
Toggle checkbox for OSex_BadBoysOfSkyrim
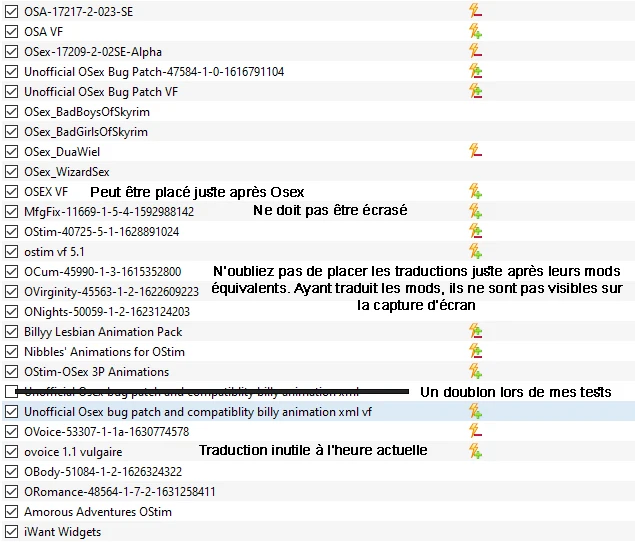pos(11,111)
